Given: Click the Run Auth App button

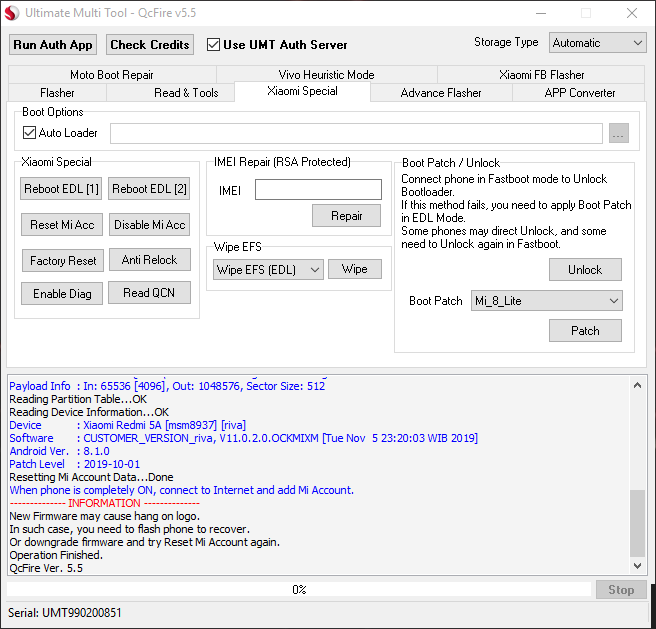Looking at the screenshot, I should pyautogui.click(x=53, y=44).
